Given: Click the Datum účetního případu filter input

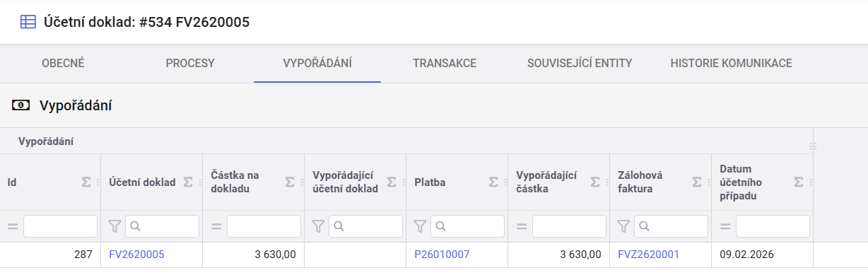Looking at the screenshot, I should (773, 226).
